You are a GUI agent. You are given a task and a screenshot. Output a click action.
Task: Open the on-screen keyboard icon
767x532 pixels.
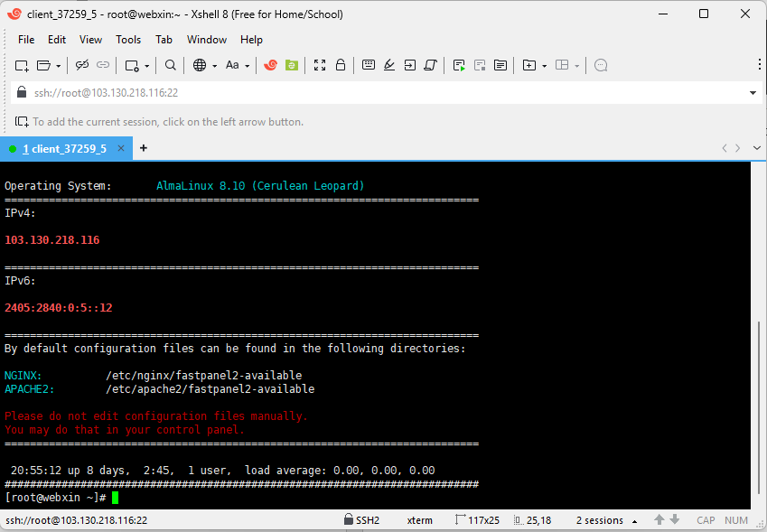369,65
